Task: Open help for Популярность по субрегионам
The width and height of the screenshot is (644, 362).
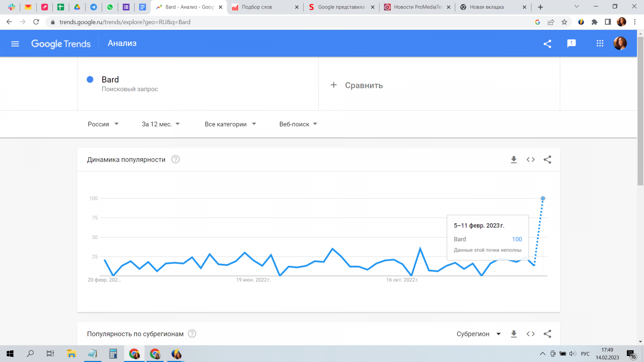Action: pyautogui.click(x=192, y=334)
